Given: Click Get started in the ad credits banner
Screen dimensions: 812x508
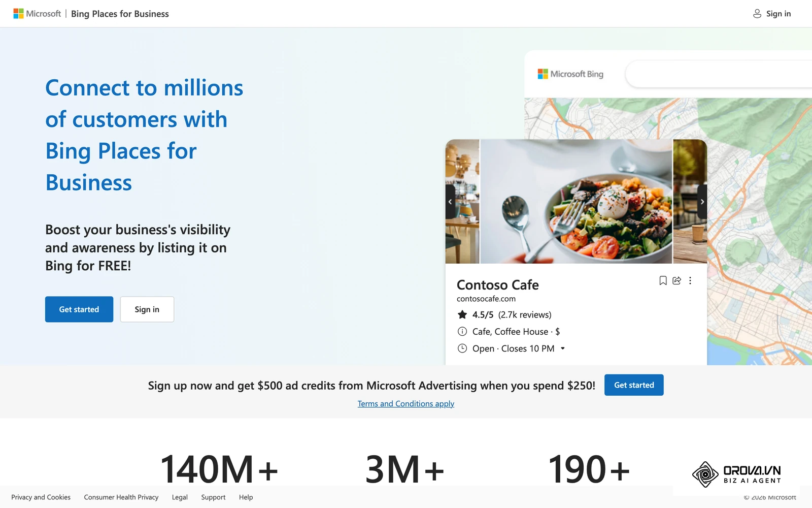Looking at the screenshot, I should (634, 385).
